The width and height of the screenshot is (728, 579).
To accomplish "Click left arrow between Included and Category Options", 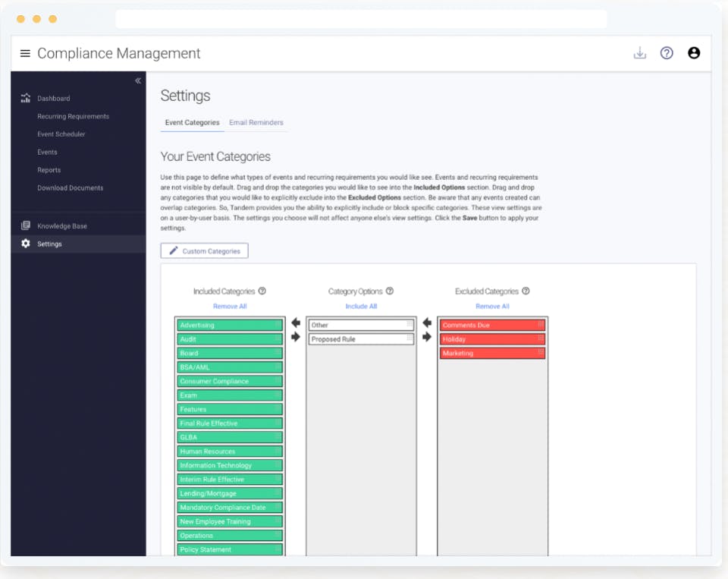I will point(296,323).
